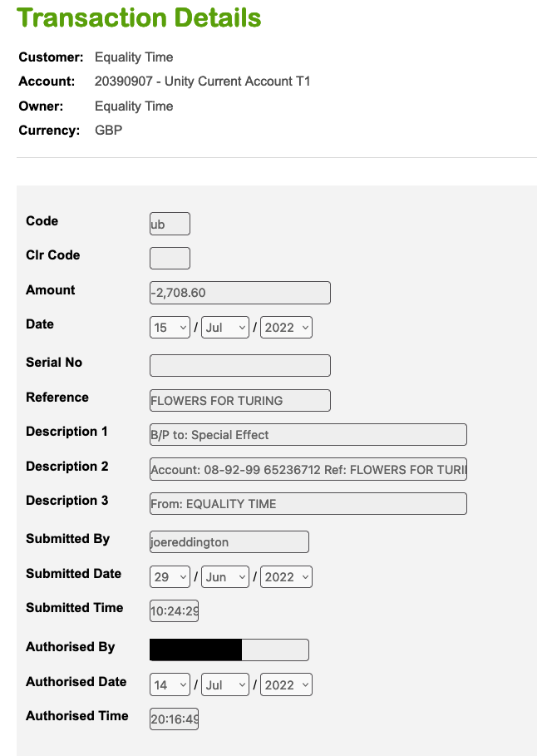The width and height of the screenshot is (537, 756).
Task: Click the Description 3 From: EQUALITY TIME field
Action: 308,503
